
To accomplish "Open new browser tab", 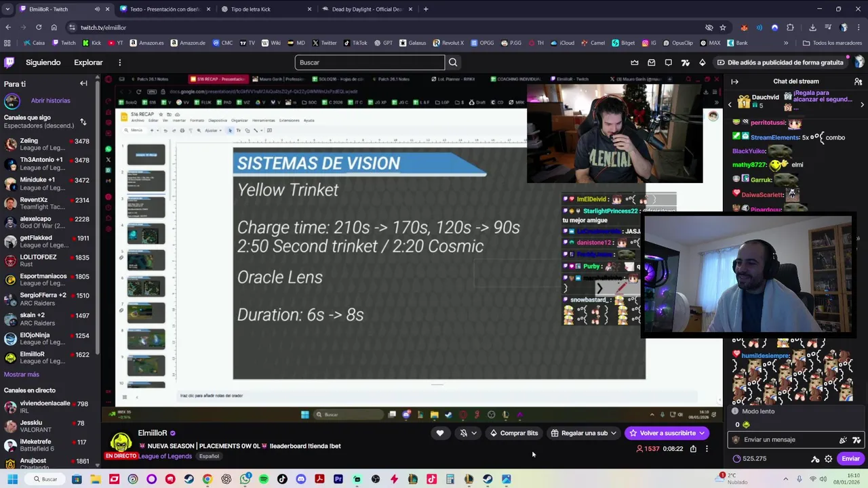I will coord(426,9).
